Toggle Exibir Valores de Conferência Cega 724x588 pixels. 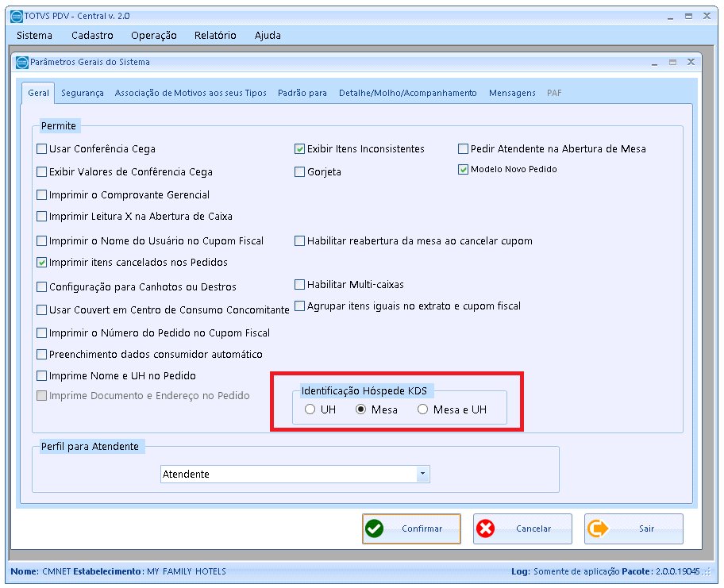tap(41, 171)
